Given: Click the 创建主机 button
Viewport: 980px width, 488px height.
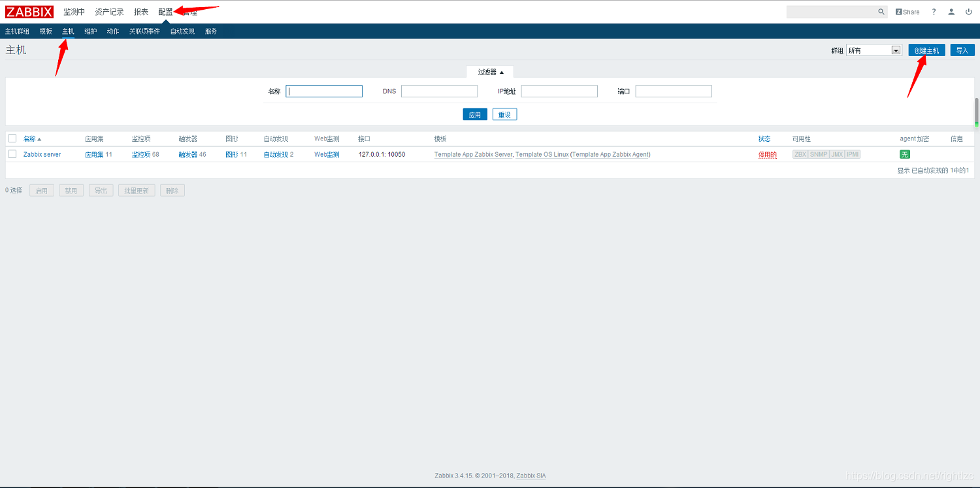Looking at the screenshot, I should tap(926, 50).
